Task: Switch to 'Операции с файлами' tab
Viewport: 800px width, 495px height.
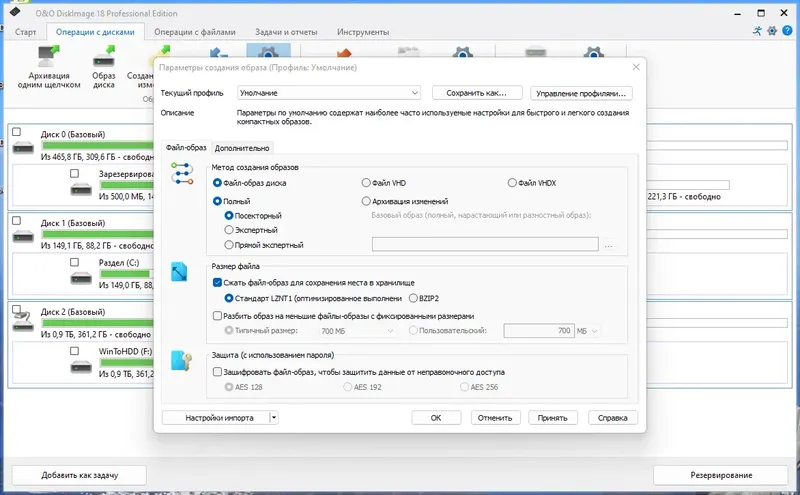Action: click(x=195, y=32)
